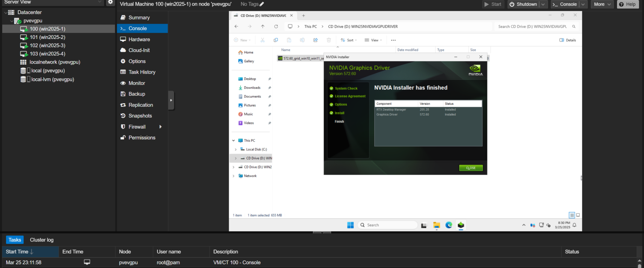Show hidden system tray icons
This screenshot has height=268, width=644.
point(524,225)
